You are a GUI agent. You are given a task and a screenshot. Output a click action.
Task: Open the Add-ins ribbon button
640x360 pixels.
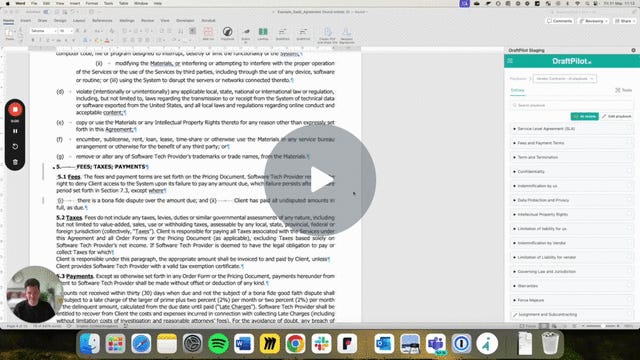coord(208,33)
